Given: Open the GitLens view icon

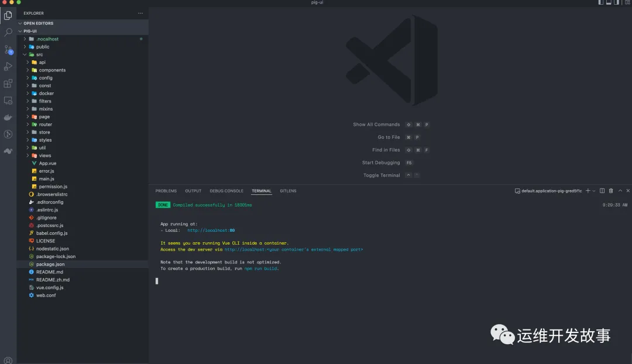Looking at the screenshot, I should point(8,134).
